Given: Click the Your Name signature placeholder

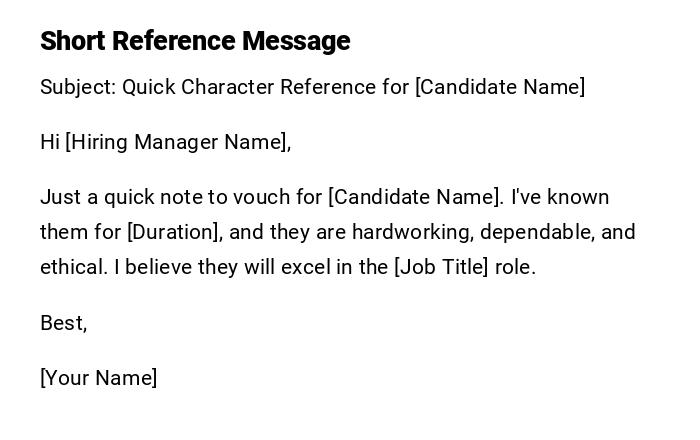Looking at the screenshot, I should tap(99, 378).
